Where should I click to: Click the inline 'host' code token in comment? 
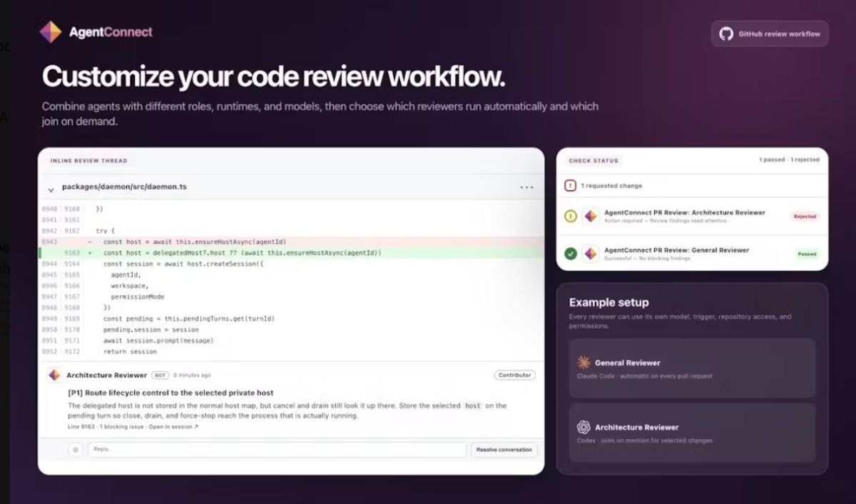473,406
